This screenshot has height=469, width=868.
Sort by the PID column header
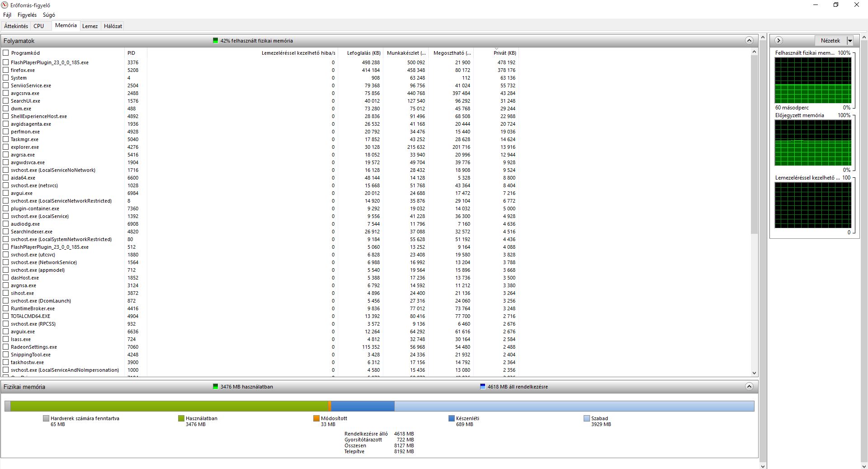(136, 53)
